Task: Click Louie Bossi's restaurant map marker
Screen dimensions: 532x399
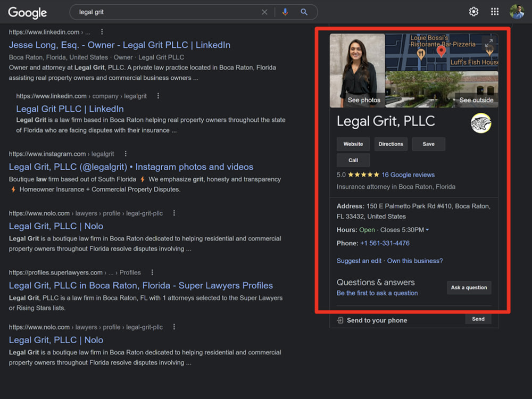Action: pos(421,54)
